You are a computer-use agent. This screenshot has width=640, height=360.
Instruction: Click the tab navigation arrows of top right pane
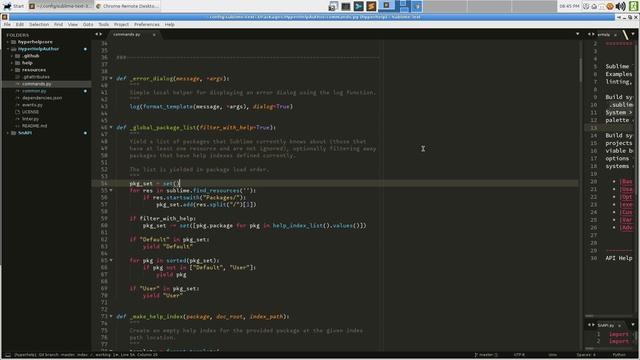point(591,34)
